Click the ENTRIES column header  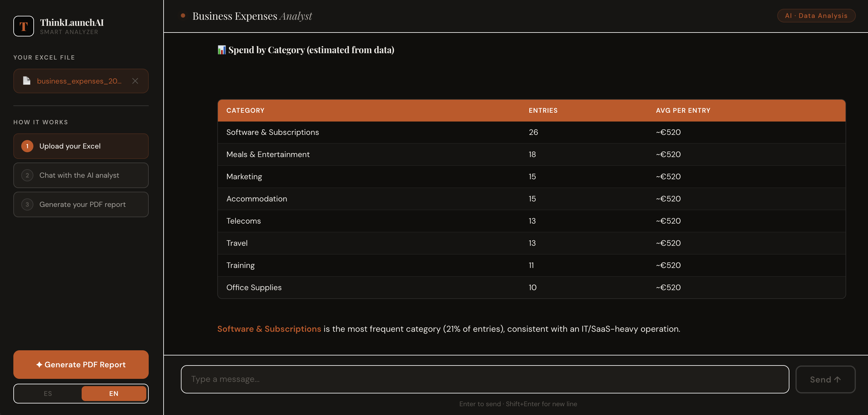543,110
